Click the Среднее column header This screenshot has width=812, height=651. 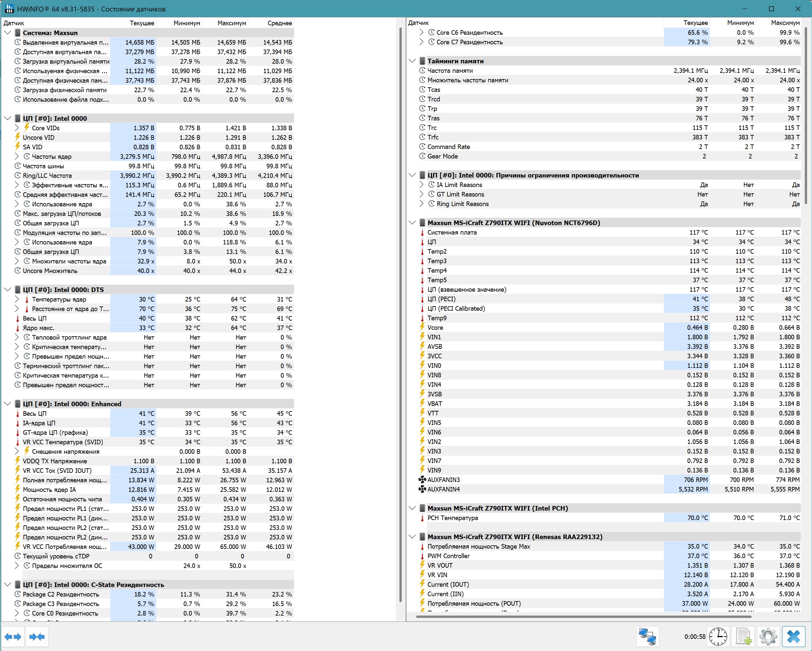tap(279, 23)
